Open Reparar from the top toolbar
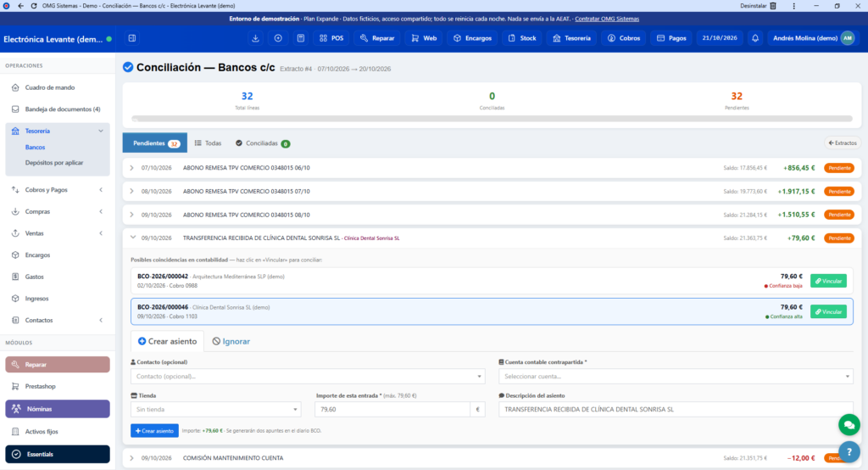 point(377,38)
